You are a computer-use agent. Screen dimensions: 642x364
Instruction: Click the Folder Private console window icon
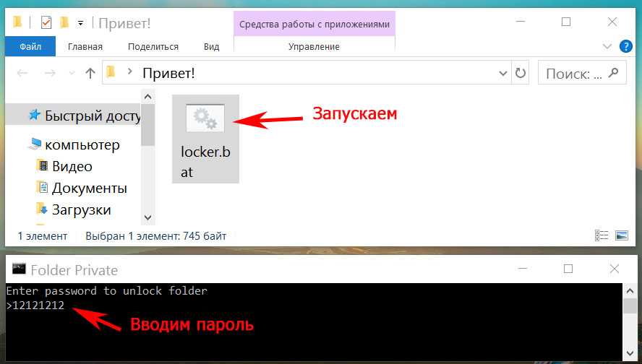19,270
